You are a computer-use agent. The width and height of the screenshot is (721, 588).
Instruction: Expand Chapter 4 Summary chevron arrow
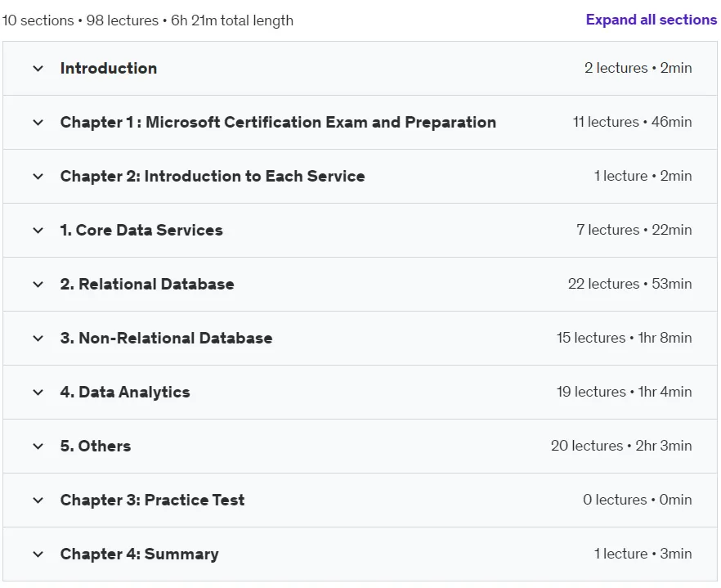click(38, 554)
